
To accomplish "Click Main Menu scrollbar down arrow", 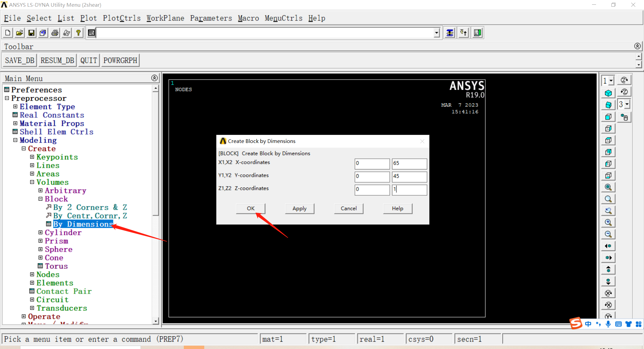I will pyautogui.click(x=155, y=321).
